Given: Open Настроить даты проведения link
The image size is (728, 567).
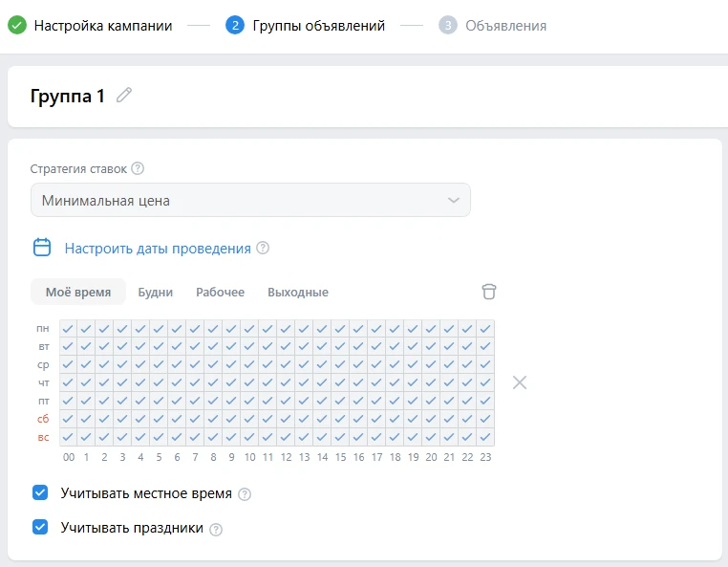Looking at the screenshot, I should tap(158, 249).
